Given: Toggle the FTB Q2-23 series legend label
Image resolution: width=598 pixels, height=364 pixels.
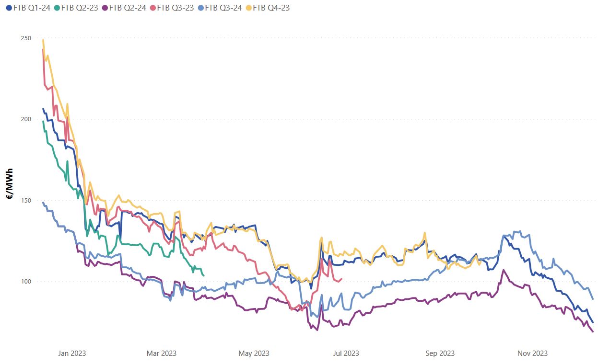Looking at the screenshot, I should click(x=80, y=8).
